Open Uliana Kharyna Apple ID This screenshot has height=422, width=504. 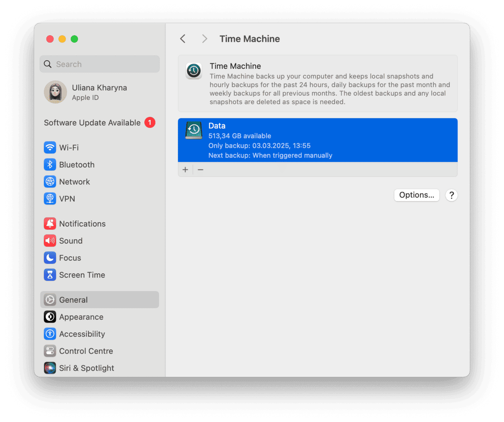(x=99, y=92)
